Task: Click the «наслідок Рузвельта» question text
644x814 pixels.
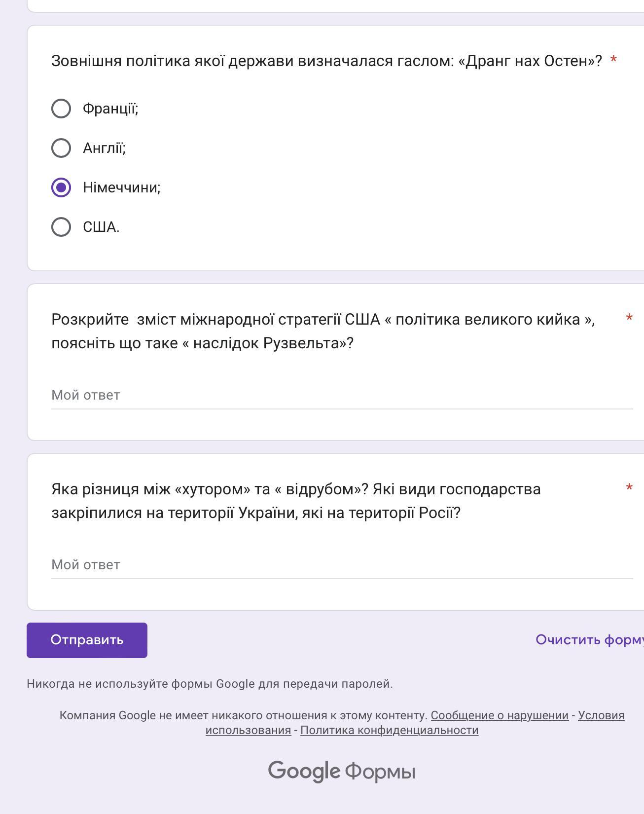Action: 323,331
